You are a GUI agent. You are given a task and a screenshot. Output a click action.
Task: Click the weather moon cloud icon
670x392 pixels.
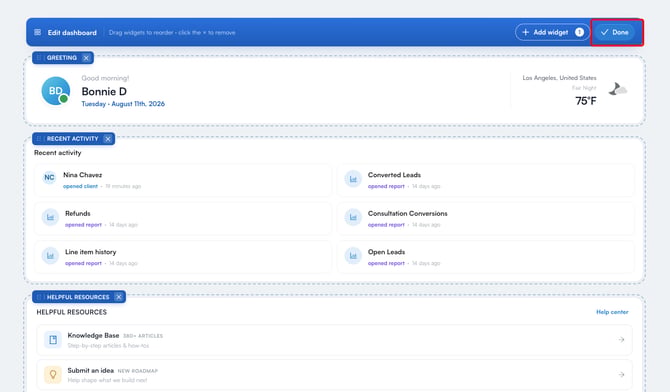coord(617,89)
